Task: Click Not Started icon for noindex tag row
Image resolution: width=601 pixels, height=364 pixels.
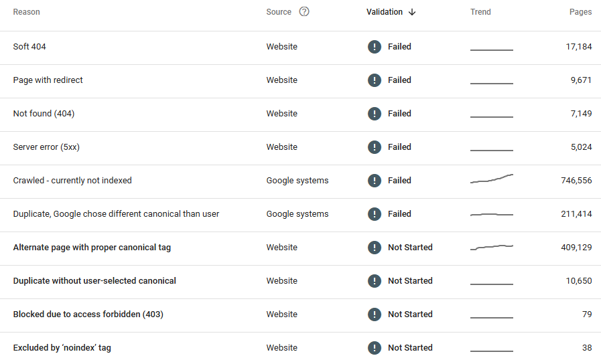Action: (x=374, y=348)
